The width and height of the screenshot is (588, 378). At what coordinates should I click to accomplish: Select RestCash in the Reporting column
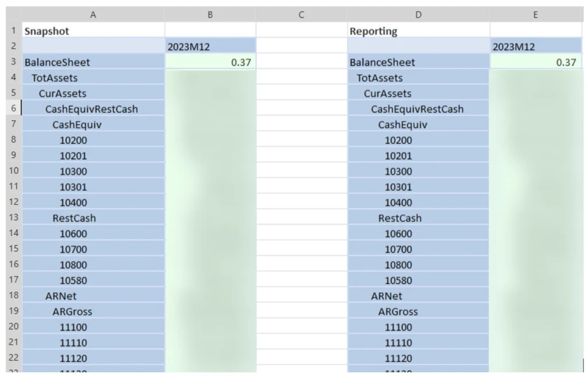coord(400,218)
